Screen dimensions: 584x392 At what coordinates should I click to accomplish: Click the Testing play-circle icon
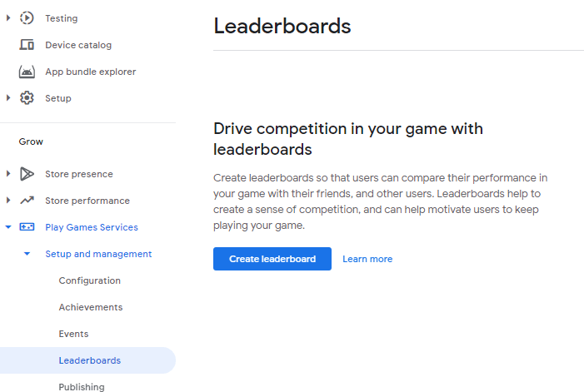point(27,17)
